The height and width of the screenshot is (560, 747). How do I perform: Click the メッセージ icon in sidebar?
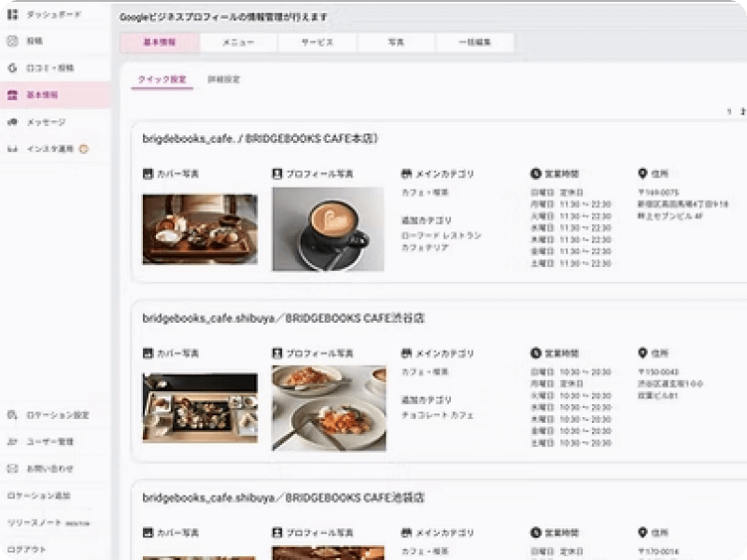(13, 122)
